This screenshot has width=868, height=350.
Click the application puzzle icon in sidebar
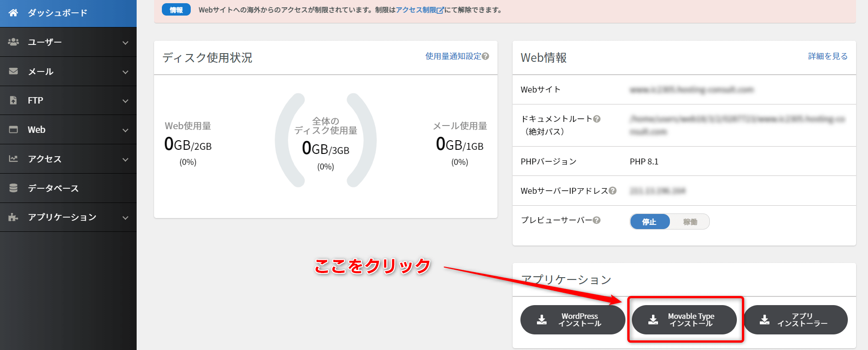tap(13, 217)
